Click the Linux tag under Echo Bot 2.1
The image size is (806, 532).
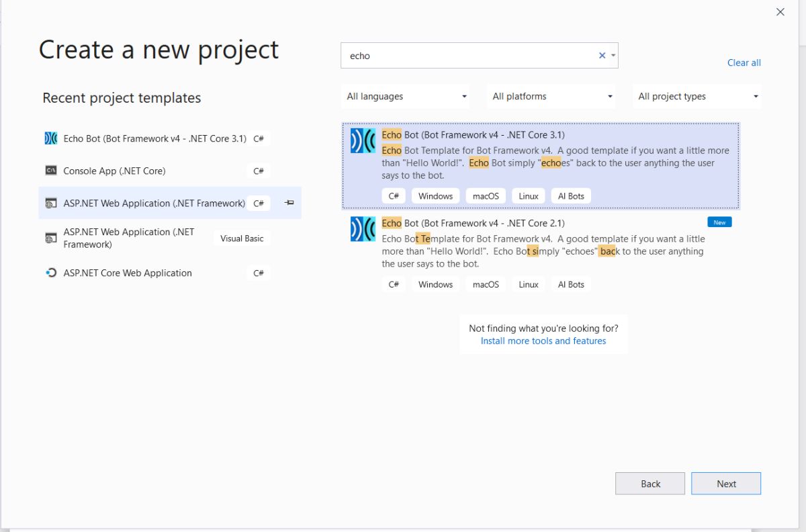pyautogui.click(x=529, y=284)
